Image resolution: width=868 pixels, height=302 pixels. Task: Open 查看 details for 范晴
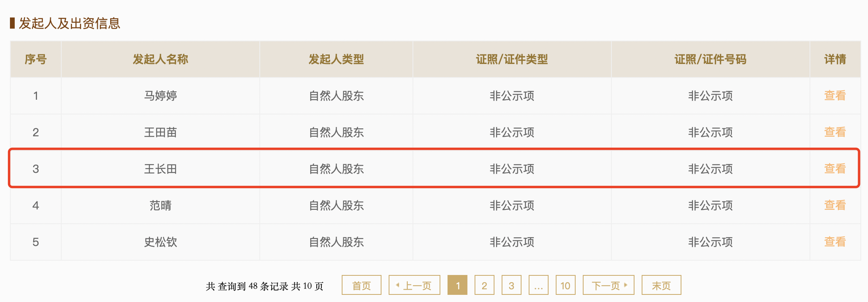[835, 205]
